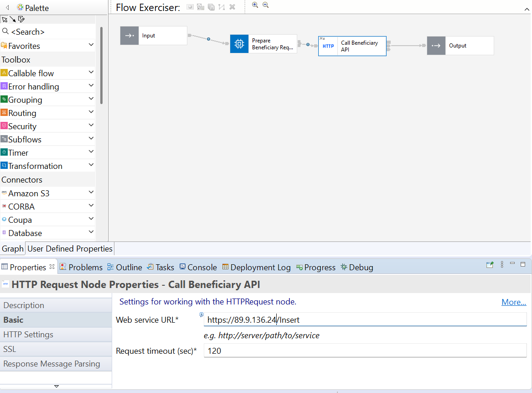Click the Favorites help toggle beside Web service URL
The image size is (532, 393).
[x=201, y=314]
